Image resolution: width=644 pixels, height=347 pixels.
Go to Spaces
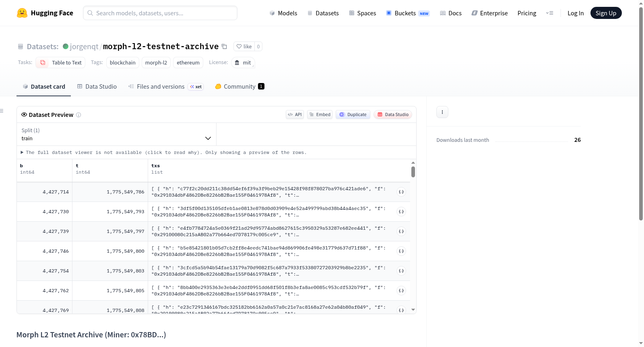tap(362, 13)
